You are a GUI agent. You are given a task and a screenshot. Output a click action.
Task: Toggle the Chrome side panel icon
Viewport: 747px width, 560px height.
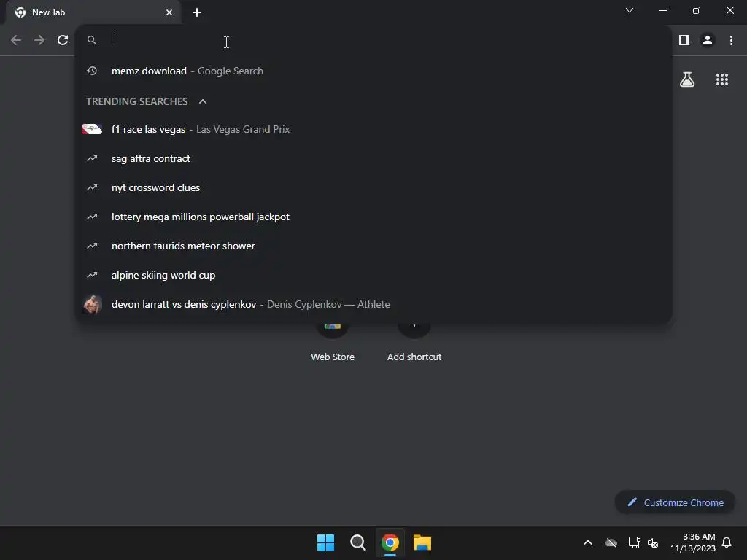point(684,41)
